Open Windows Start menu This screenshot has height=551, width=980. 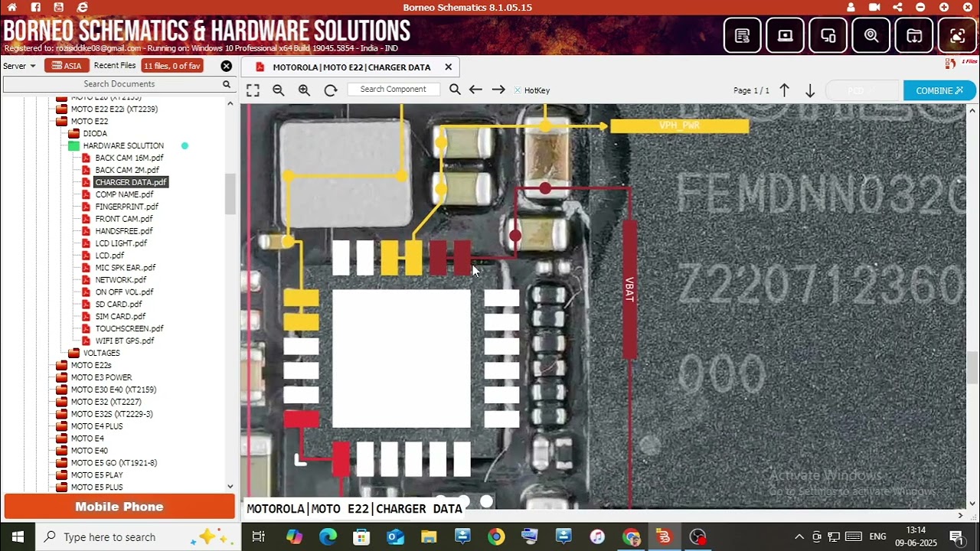(x=18, y=536)
